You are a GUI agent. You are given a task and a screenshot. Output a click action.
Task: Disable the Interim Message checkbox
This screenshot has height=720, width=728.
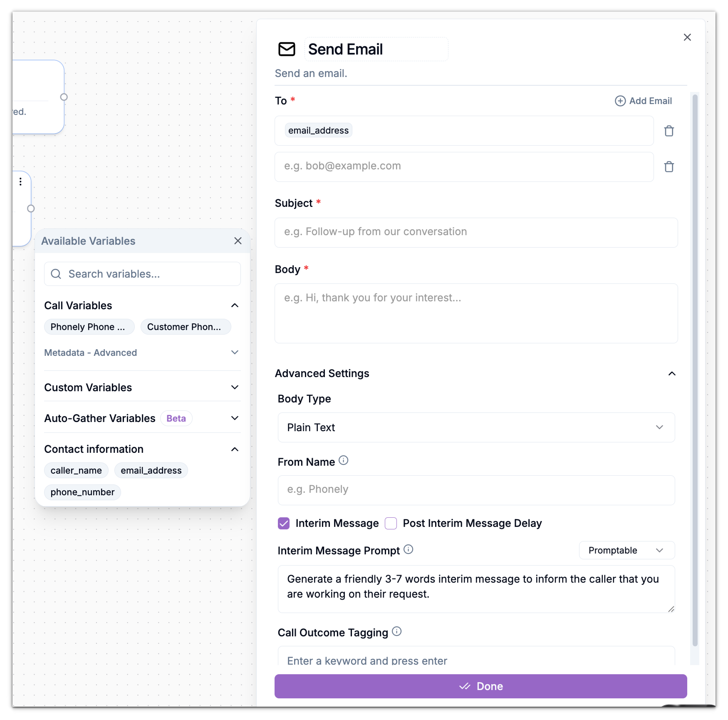(x=283, y=523)
